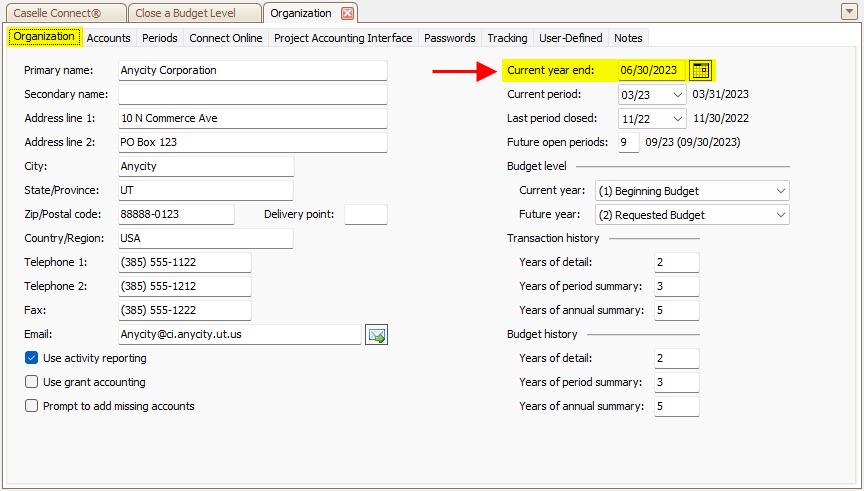864x491 pixels.
Task: Open the tab list dropdown arrow
Action: (849, 11)
